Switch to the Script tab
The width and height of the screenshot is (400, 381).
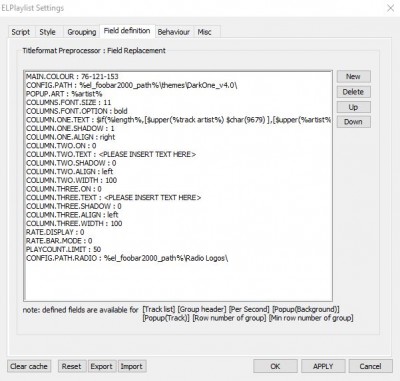[x=21, y=32]
